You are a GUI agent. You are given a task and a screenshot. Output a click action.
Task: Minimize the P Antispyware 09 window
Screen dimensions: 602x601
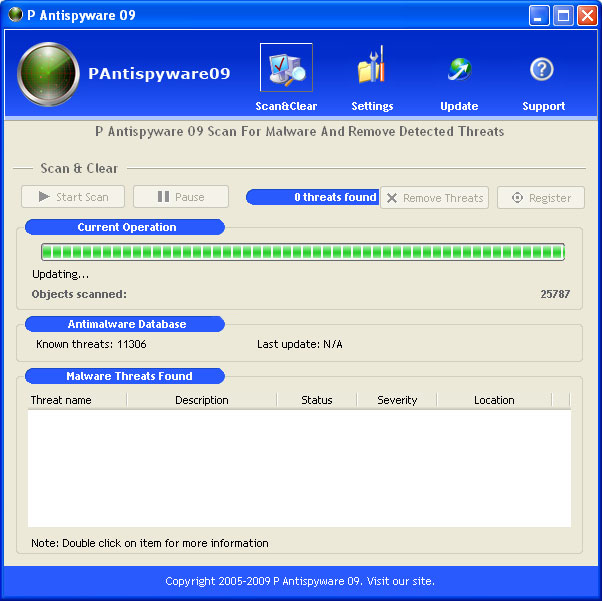point(539,15)
